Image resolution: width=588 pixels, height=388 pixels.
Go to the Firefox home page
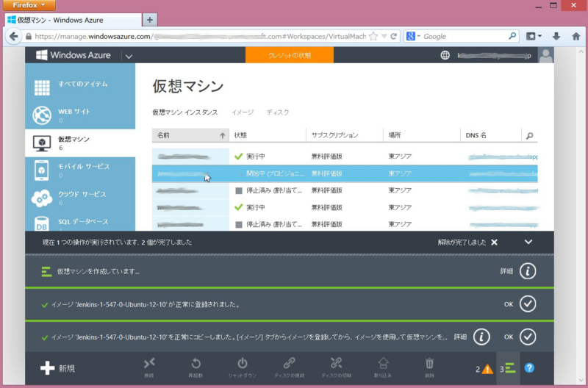[576, 36]
